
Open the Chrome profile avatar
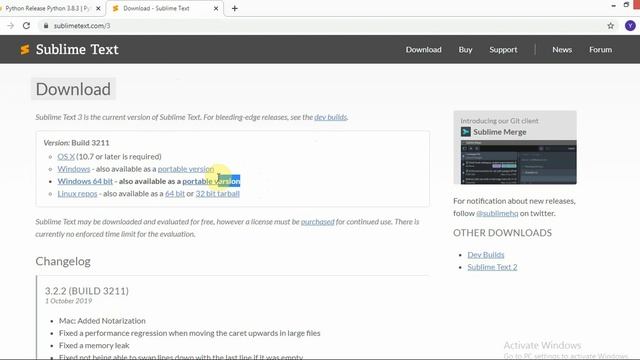(x=630, y=26)
